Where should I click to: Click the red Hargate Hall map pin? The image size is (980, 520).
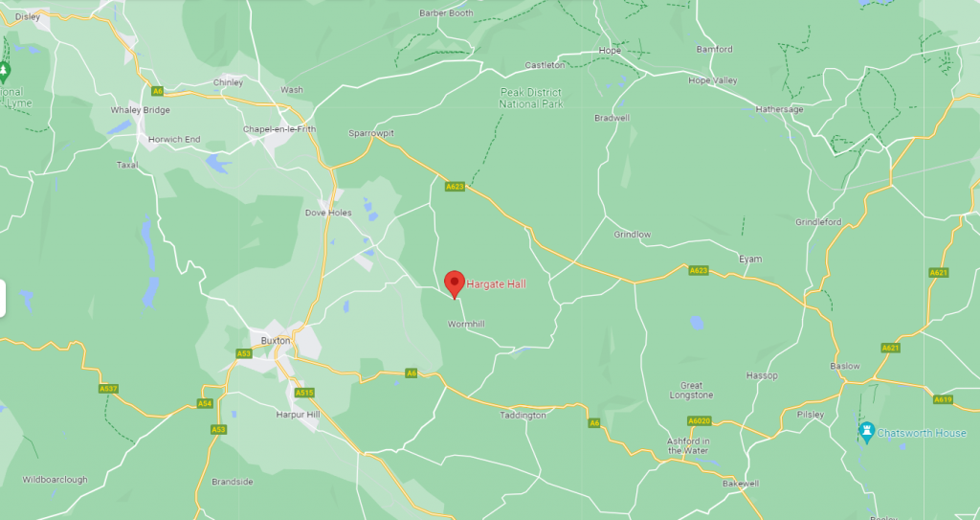[455, 284]
